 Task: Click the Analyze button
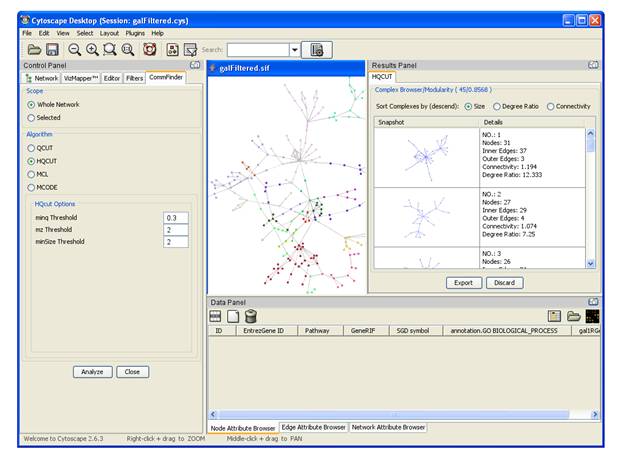pyautogui.click(x=92, y=372)
